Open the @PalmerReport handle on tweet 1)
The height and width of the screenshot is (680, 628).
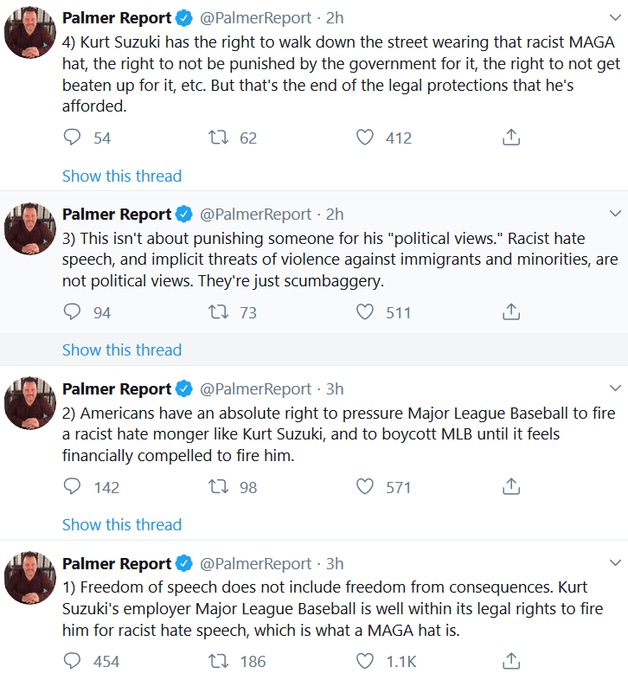[x=256, y=563]
